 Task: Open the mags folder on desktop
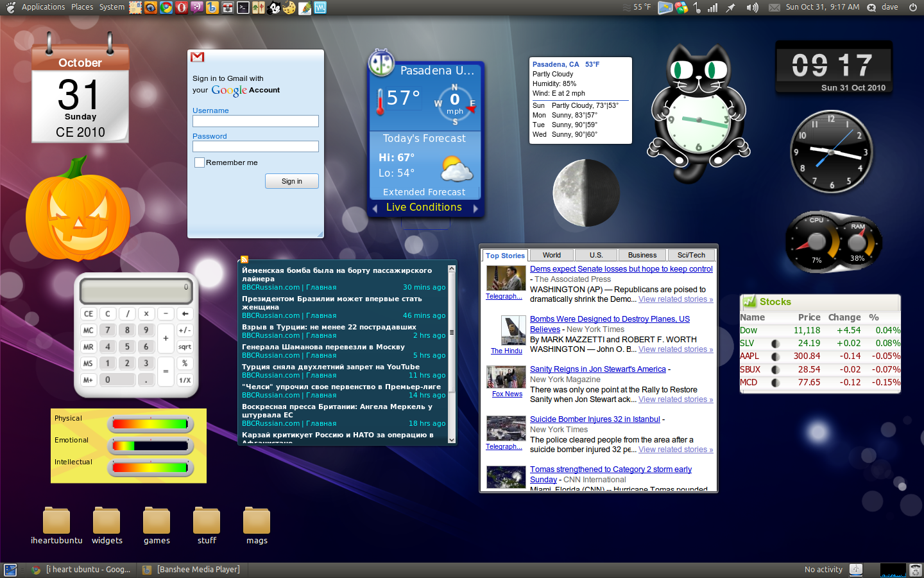point(257,525)
